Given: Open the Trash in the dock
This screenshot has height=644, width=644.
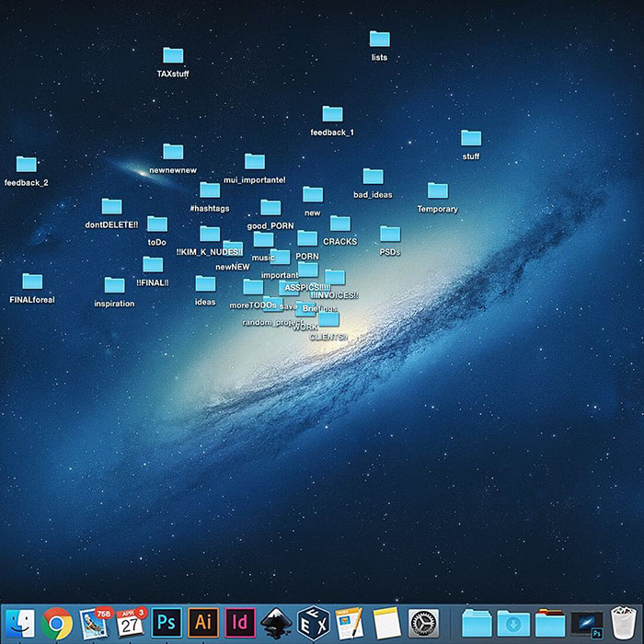Looking at the screenshot, I should 624,624.
